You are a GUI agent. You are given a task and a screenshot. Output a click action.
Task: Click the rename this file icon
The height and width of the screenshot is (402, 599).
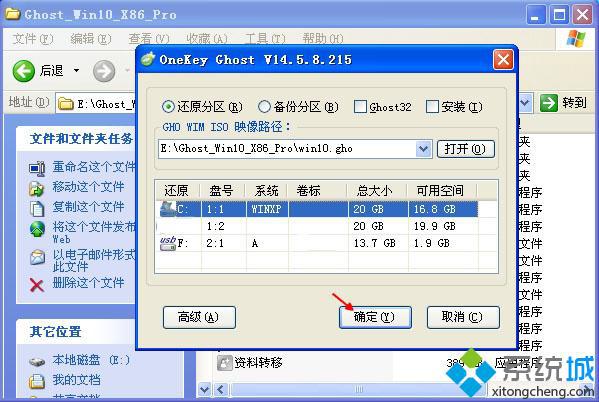(x=37, y=168)
